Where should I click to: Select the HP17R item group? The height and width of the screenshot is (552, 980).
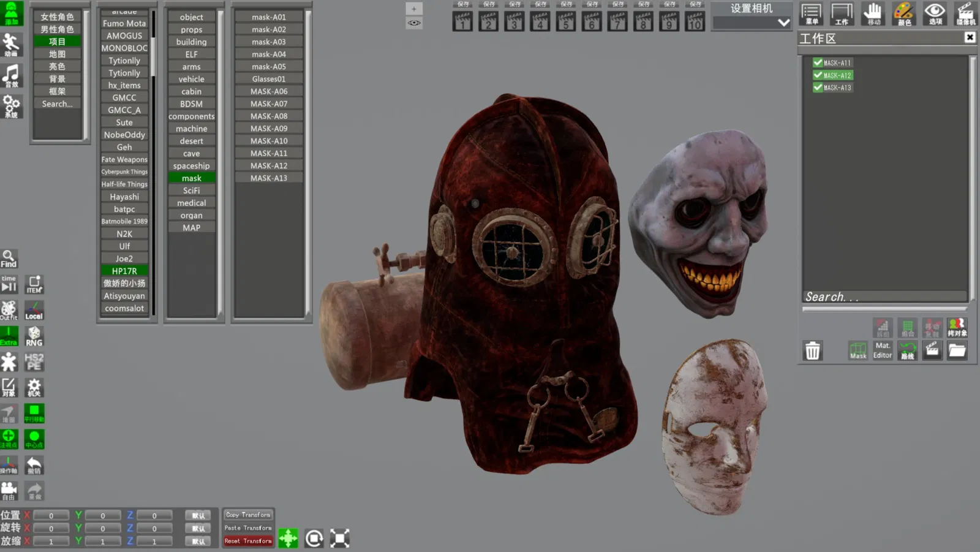point(124,271)
